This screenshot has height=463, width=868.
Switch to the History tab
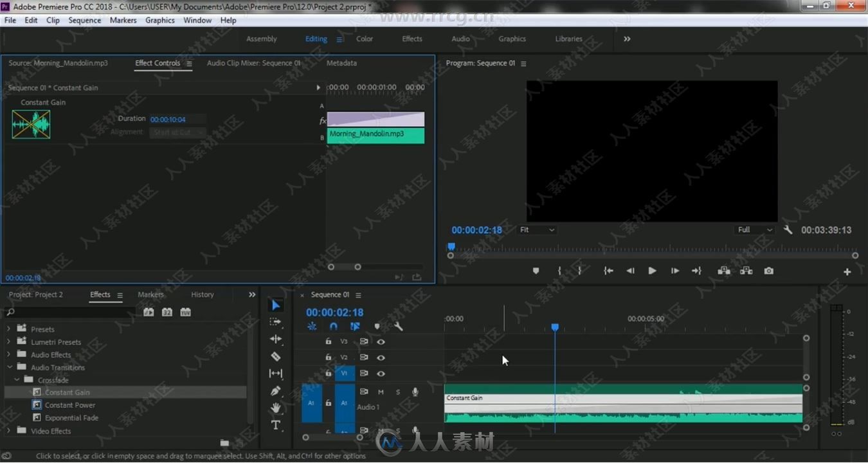[x=203, y=295]
